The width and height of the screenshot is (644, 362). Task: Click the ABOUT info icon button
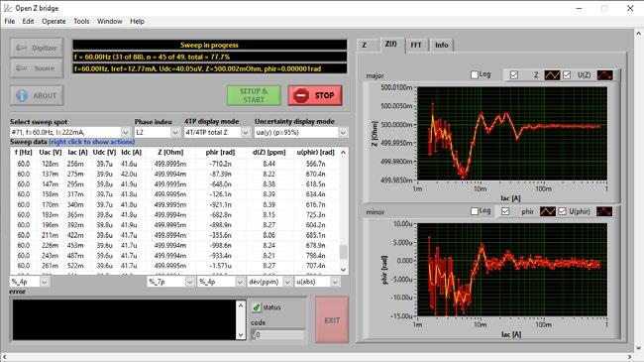37,96
